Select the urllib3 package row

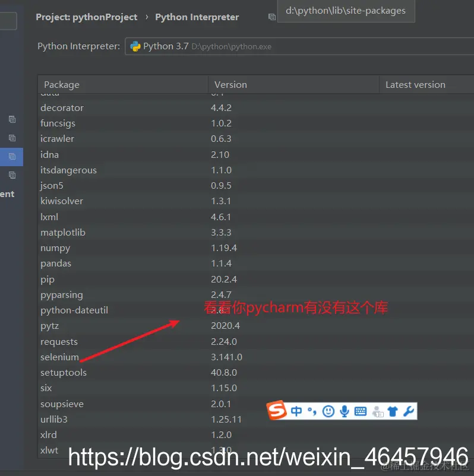coord(256,419)
